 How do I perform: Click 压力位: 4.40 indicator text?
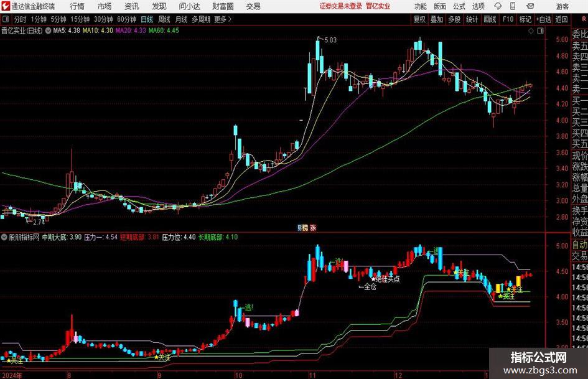click(179, 237)
